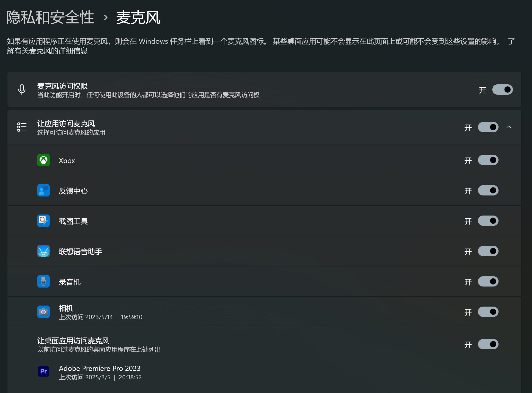Click the Snipping Tool (截图工具) icon
The image size is (532, 393).
pos(43,221)
